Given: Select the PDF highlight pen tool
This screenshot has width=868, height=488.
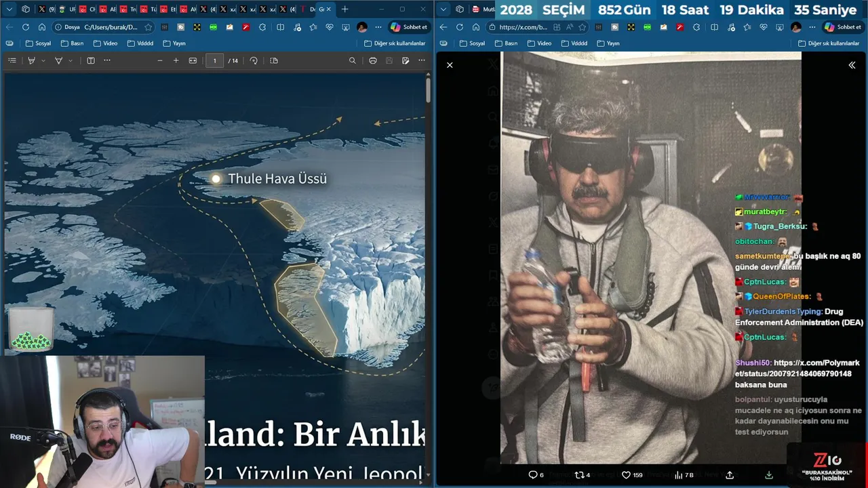Looking at the screenshot, I should [x=31, y=60].
